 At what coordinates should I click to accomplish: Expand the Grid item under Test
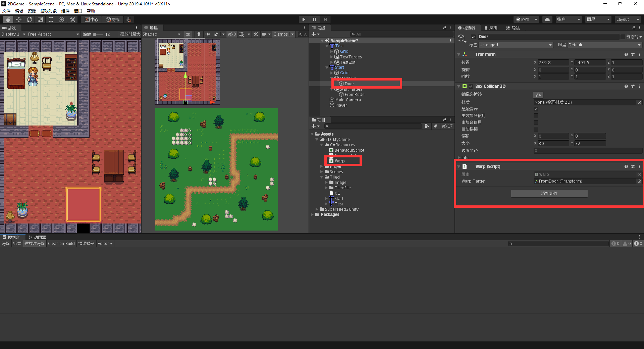[x=332, y=51]
